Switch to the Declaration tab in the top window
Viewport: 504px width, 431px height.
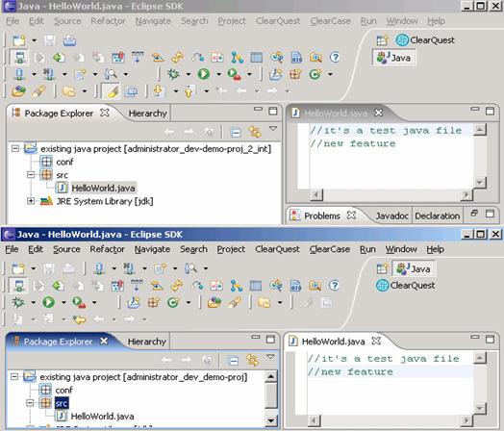[x=437, y=216]
